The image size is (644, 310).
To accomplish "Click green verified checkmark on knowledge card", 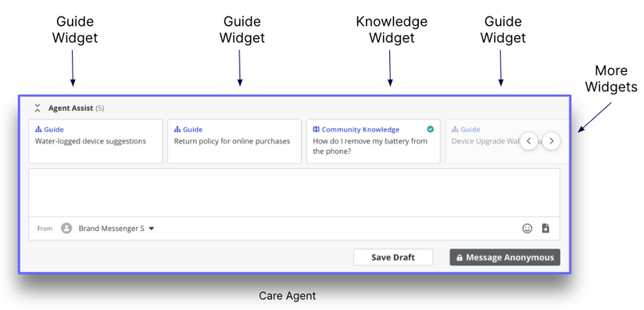I will (430, 130).
